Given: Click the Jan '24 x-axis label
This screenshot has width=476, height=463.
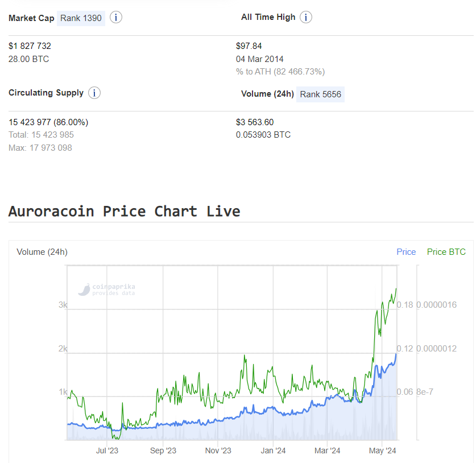Looking at the screenshot, I should tap(273, 450).
